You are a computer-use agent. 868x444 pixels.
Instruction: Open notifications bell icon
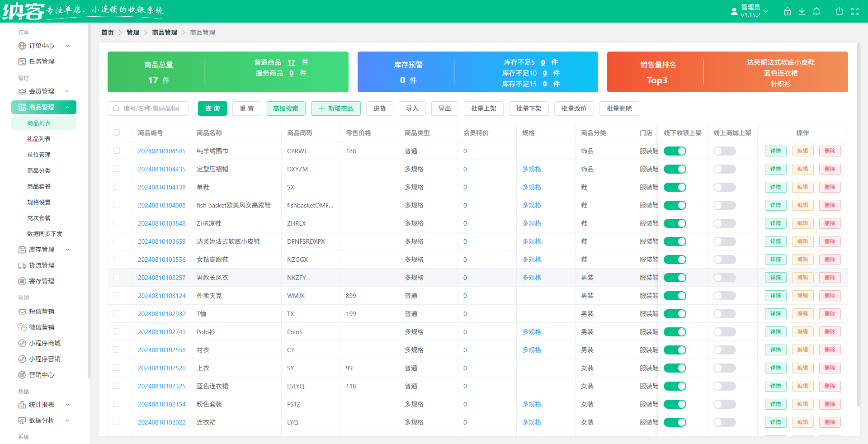[x=816, y=12]
